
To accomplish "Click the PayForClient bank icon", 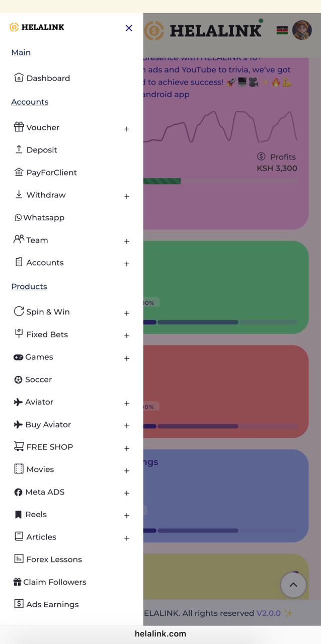I will coord(19,172).
